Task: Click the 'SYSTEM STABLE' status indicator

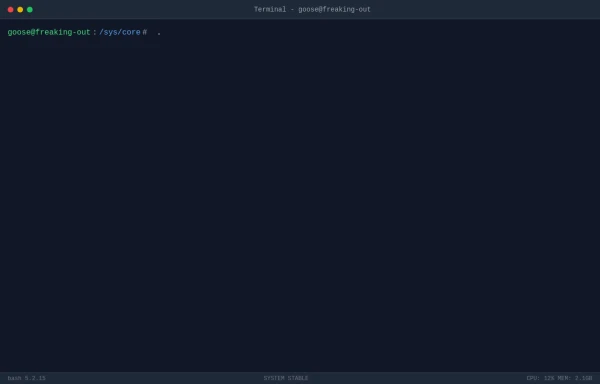Action: click(286, 378)
